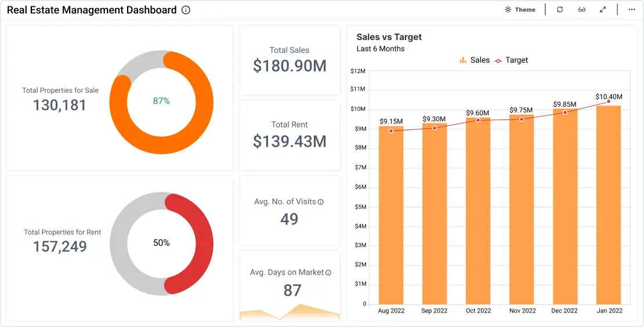Click the Oct 2022 target line point
644x327 pixels.
click(x=478, y=120)
